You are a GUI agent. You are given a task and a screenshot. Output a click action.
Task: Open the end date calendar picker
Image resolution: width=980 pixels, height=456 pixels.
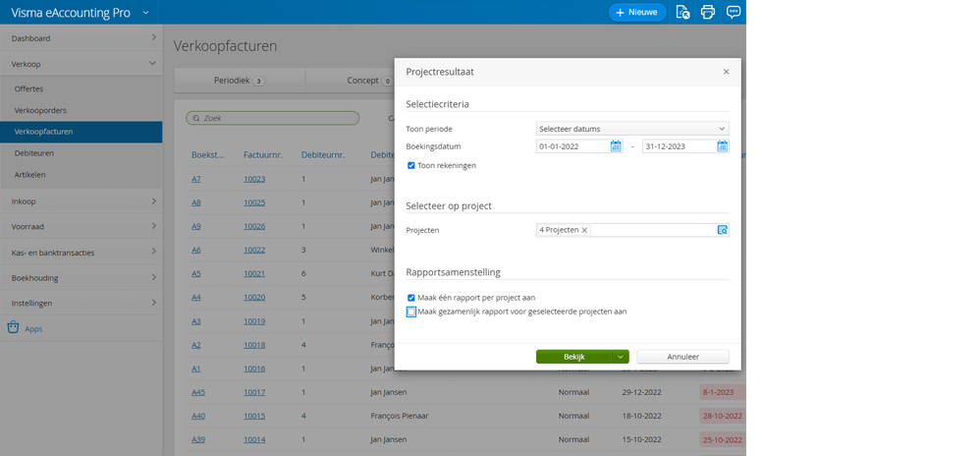[723, 146]
